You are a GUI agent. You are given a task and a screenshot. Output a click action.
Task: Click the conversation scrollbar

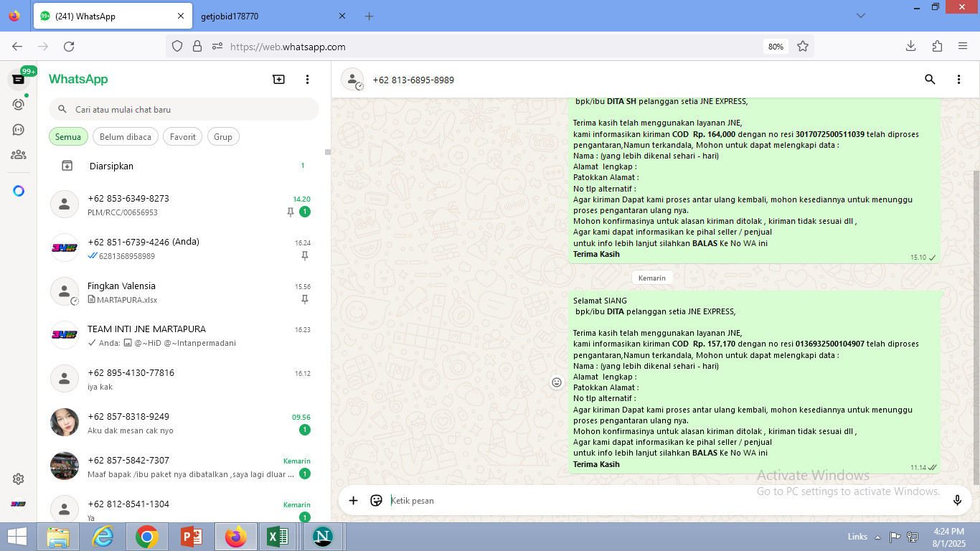[976, 326]
